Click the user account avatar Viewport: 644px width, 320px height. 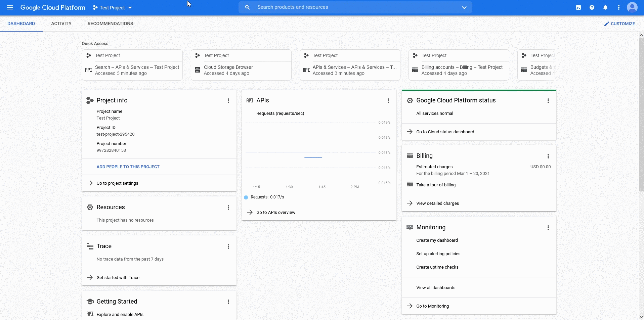[632, 7]
